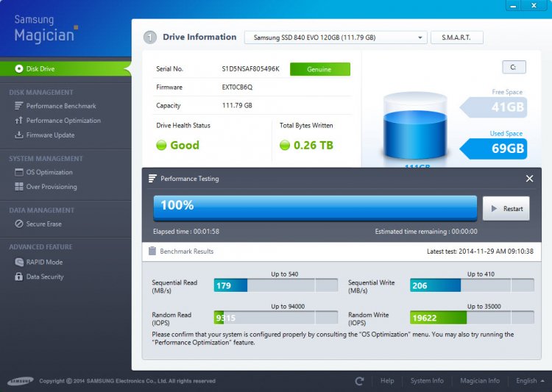Viewport: 552px width, 392px height.
Task: Click the Performance Optimization arrows icon
Action: click(x=19, y=121)
